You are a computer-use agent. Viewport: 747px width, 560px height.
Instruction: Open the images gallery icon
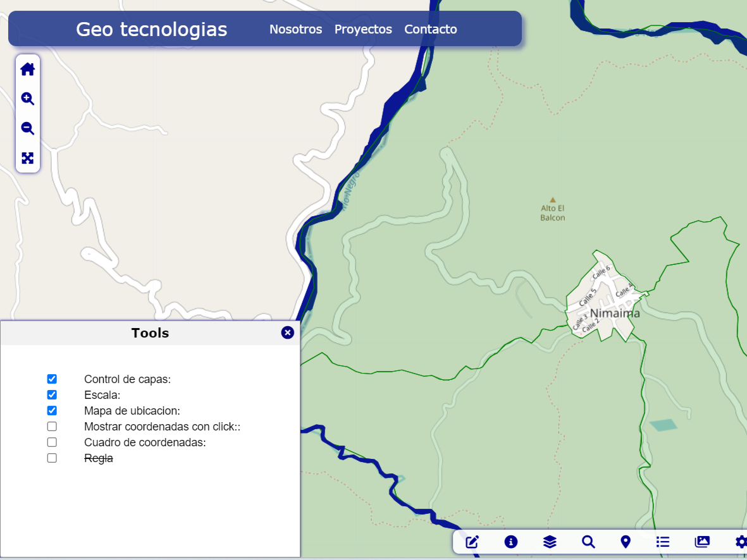[702, 542]
